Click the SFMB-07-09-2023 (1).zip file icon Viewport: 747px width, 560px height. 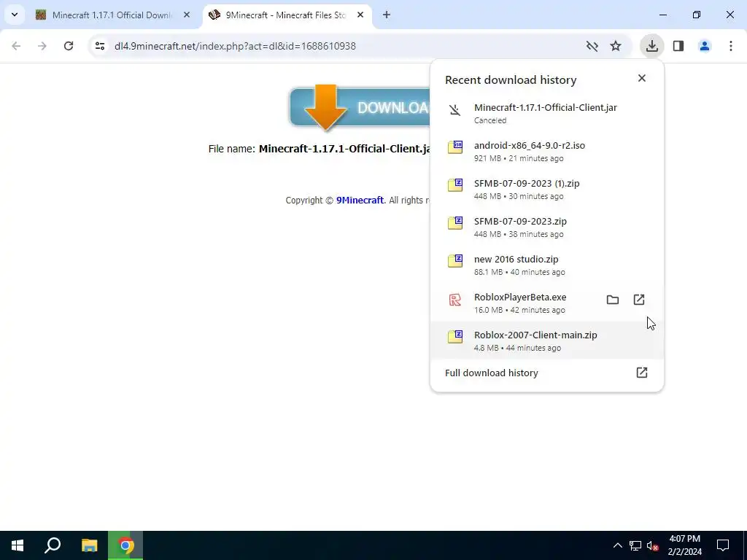click(x=455, y=184)
